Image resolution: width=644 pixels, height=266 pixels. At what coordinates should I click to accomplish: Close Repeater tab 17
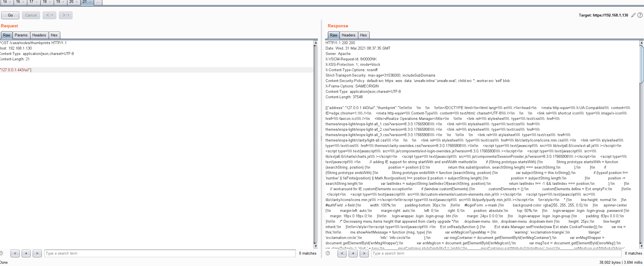(x=36, y=2)
